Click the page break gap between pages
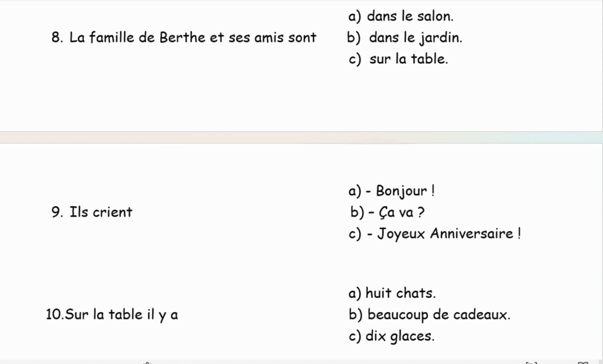The width and height of the screenshot is (603, 364). click(x=301, y=137)
